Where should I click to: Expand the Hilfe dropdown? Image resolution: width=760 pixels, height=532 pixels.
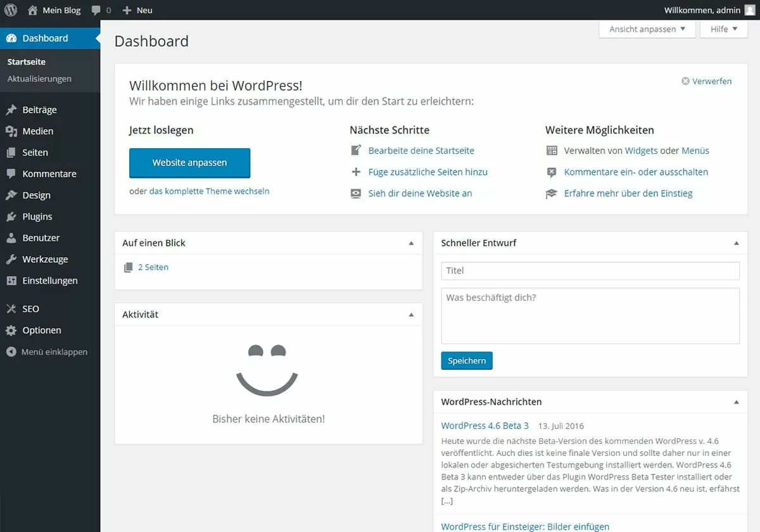[x=723, y=28]
